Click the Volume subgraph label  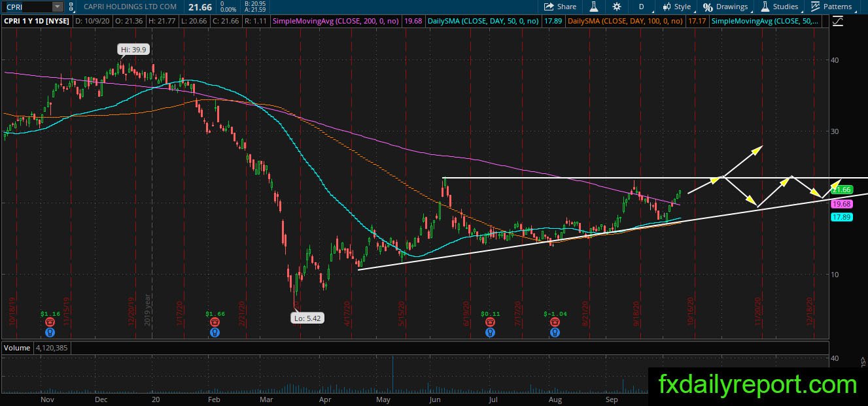point(17,348)
